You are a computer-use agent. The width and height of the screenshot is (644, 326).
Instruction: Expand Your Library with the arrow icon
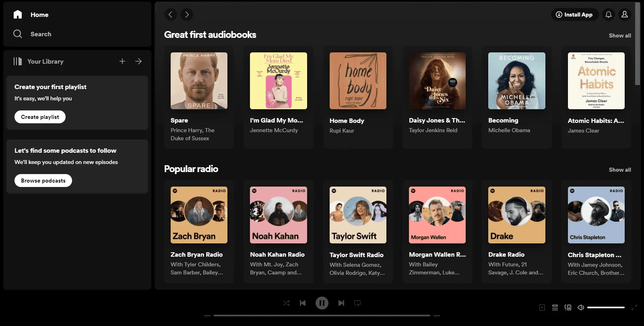pyautogui.click(x=138, y=61)
